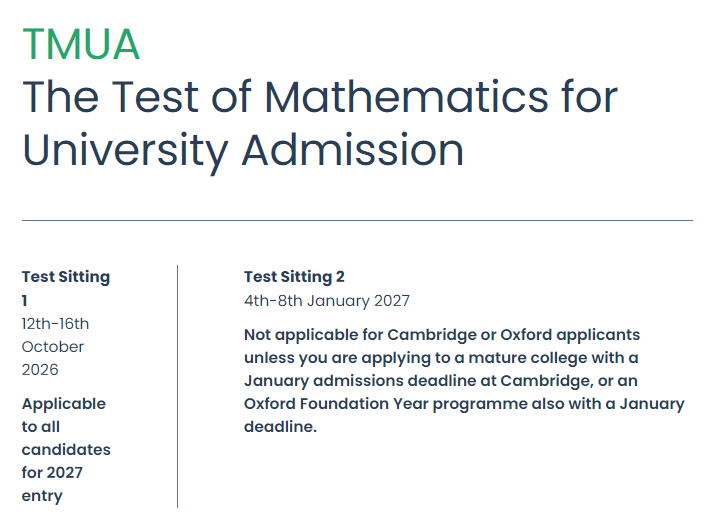Click the 12th-16th date text
The width and height of the screenshot is (727, 529).
tap(55, 324)
